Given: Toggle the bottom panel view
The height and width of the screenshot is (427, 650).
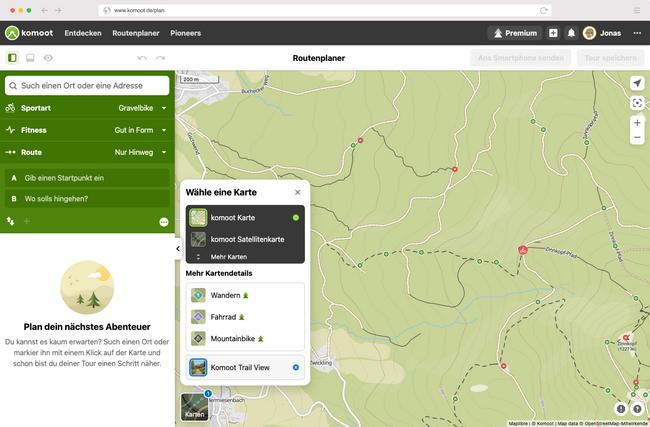Looking at the screenshot, I should tap(30, 58).
